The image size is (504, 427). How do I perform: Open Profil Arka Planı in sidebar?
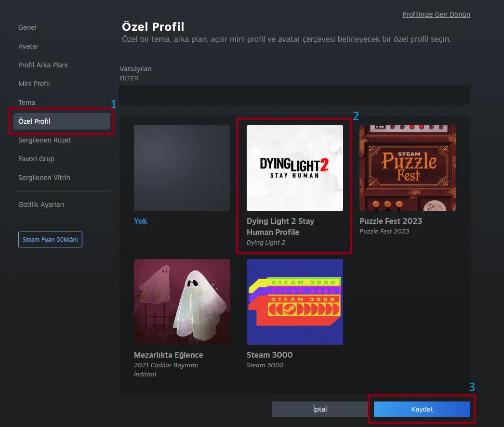pyautogui.click(x=43, y=65)
